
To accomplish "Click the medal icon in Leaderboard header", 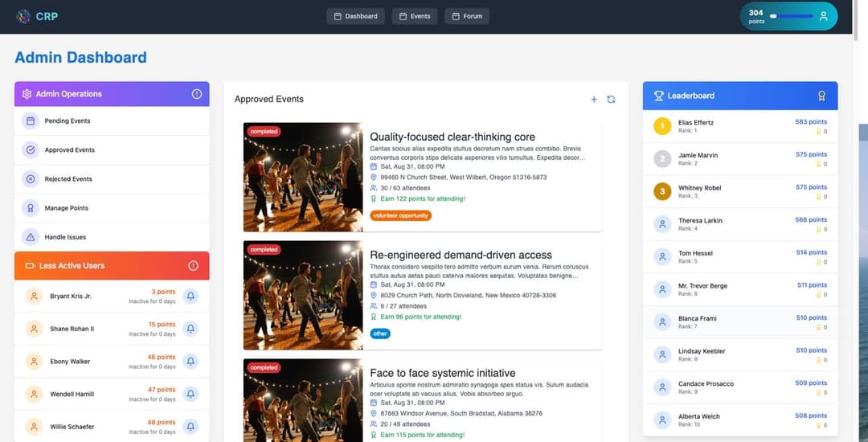I will click(x=821, y=96).
